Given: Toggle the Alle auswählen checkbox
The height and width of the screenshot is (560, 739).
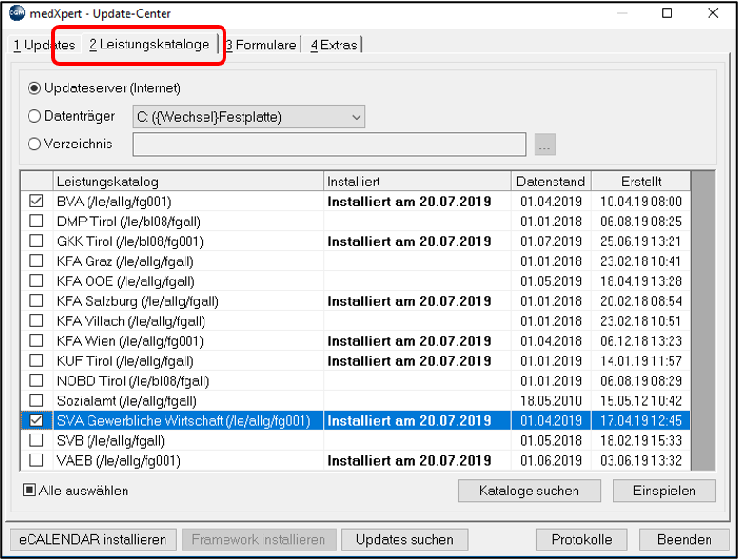Looking at the screenshot, I should pyautogui.click(x=29, y=491).
